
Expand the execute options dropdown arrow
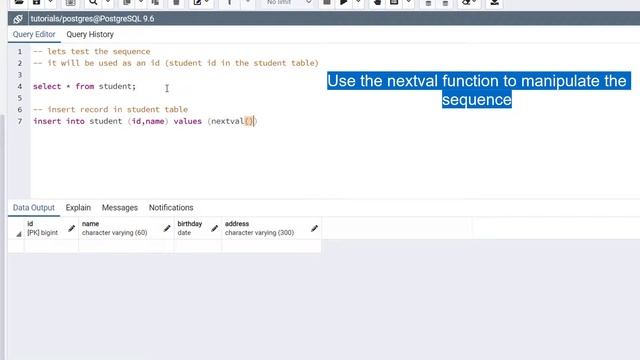358,2
